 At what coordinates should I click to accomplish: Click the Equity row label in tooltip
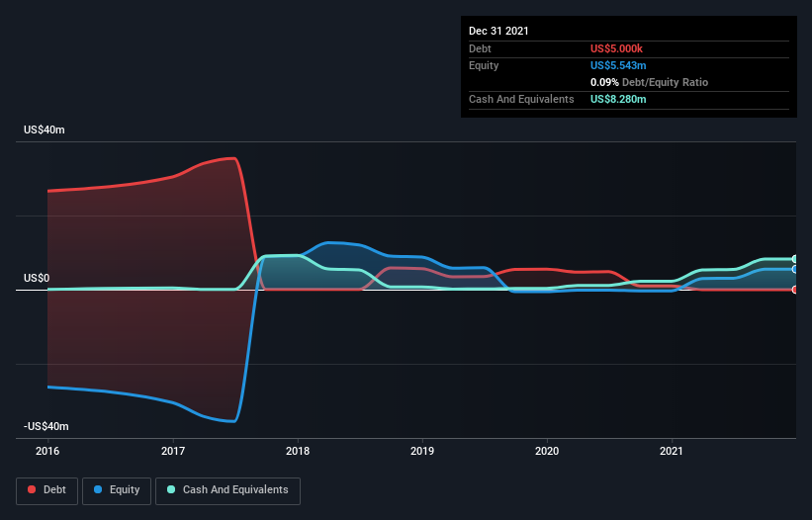pos(484,65)
